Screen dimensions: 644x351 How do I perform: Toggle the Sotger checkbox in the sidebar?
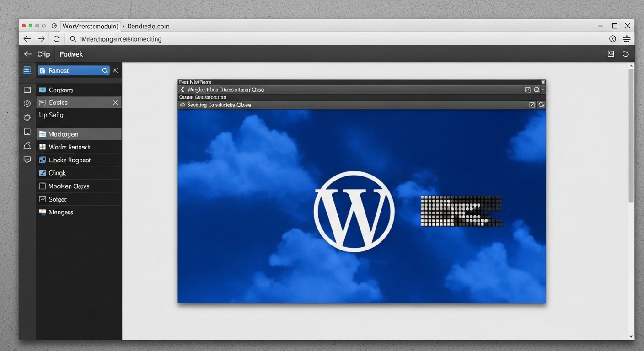(x=42, y=199)
